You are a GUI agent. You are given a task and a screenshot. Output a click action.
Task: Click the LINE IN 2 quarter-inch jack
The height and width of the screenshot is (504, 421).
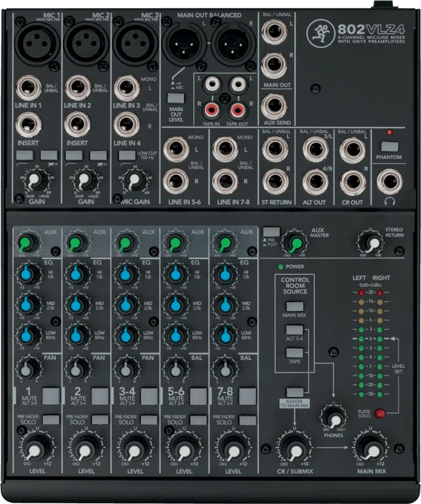78,88
